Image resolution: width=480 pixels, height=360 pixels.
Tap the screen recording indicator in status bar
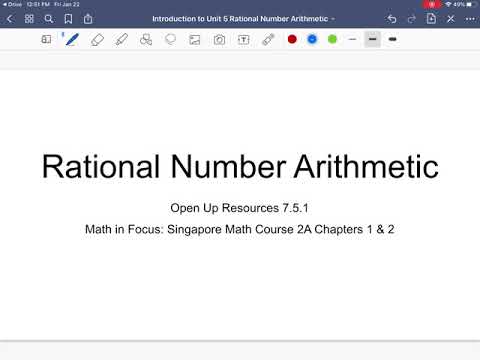432,4
